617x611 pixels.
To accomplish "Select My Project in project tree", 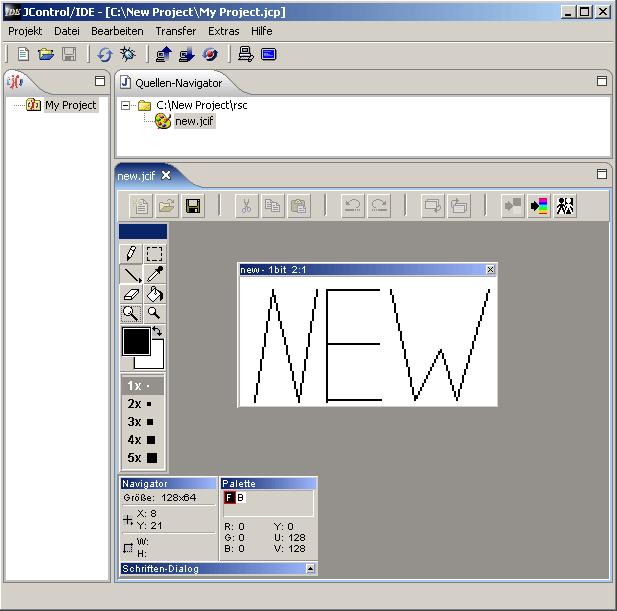I will pos(70,105).
